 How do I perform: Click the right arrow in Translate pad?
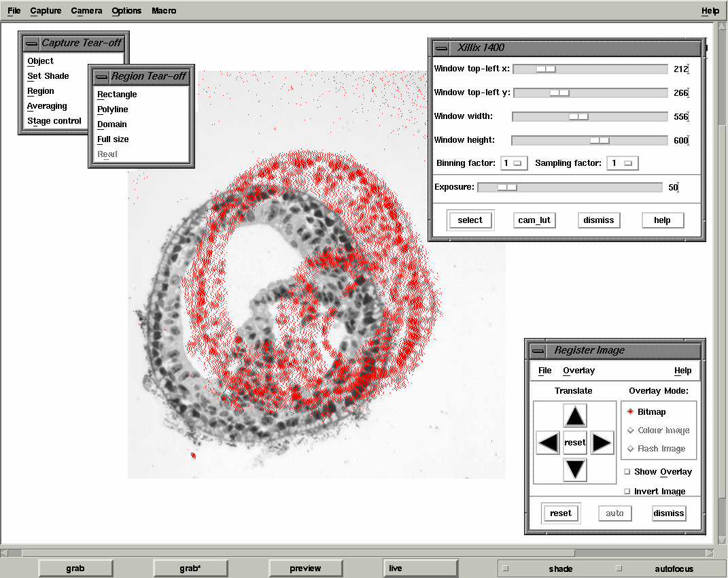pos(602,442)
